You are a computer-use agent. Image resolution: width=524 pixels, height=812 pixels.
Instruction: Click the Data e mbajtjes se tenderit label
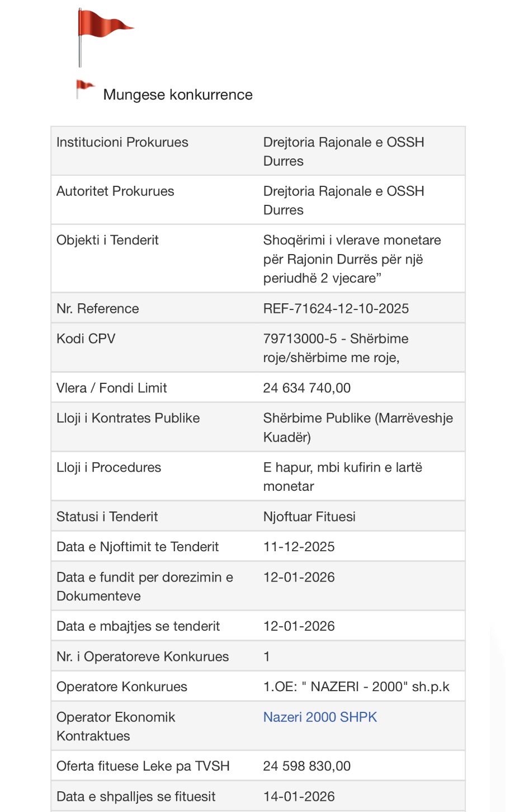tap(138, 626)
